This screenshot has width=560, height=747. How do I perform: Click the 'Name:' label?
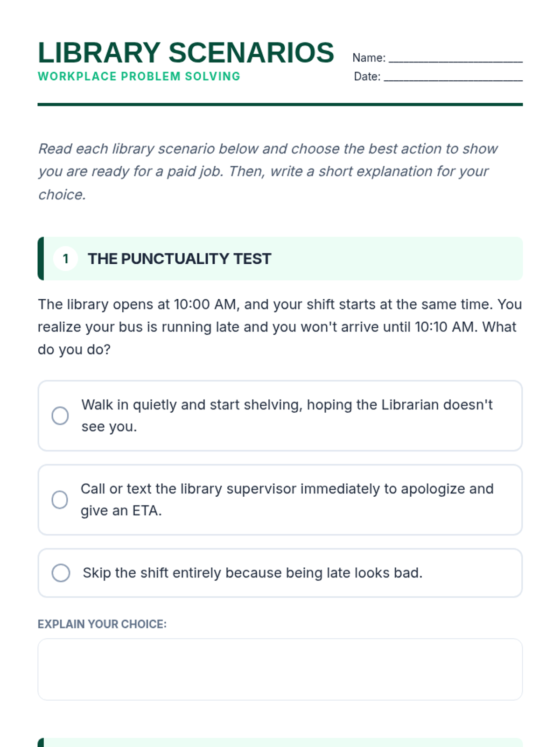pyautogui.click(x=369, y=58)
